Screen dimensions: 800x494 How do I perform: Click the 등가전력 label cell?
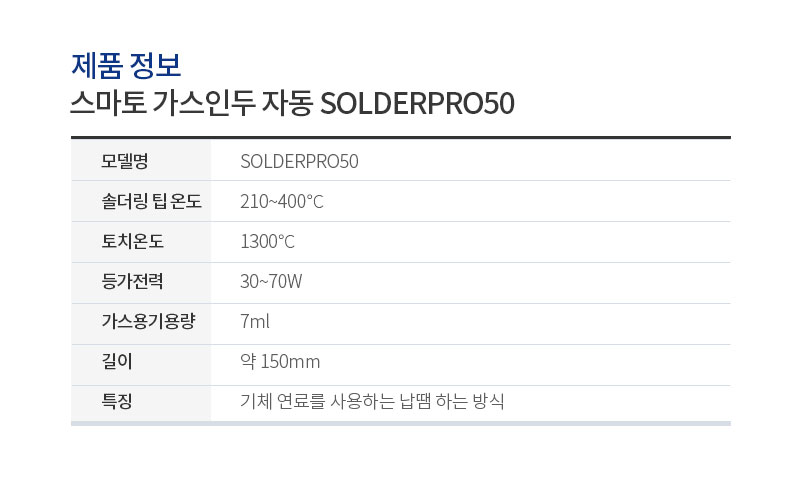(141, 283)
